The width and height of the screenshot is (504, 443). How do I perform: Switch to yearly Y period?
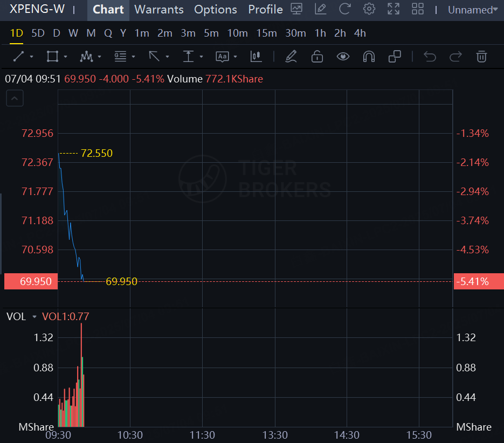tap(123, 33)
